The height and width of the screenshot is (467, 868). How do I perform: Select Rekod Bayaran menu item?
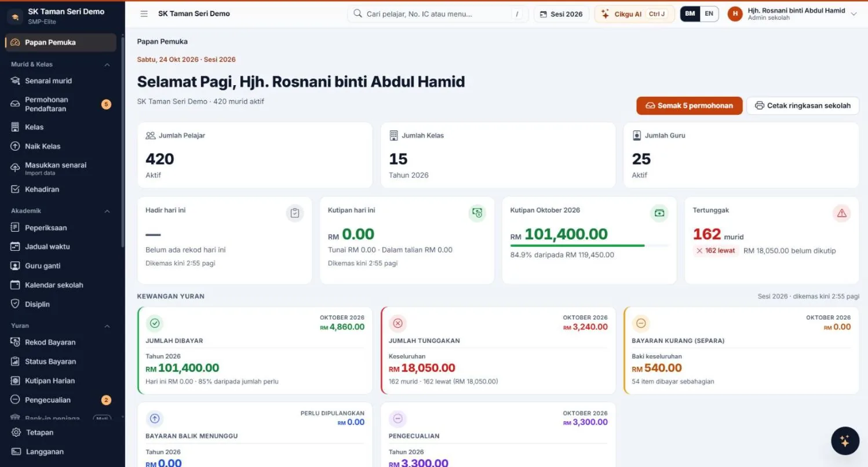click(60, 342)
